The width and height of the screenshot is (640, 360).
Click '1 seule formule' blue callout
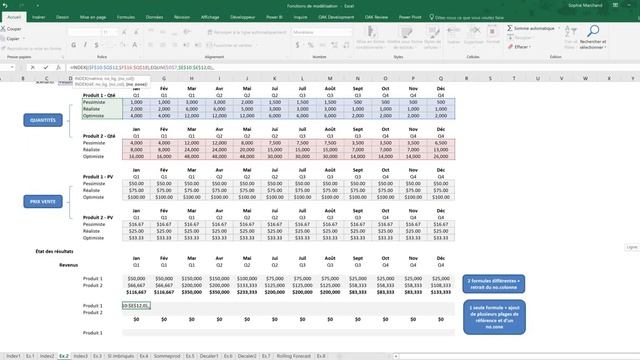(494, 317)
